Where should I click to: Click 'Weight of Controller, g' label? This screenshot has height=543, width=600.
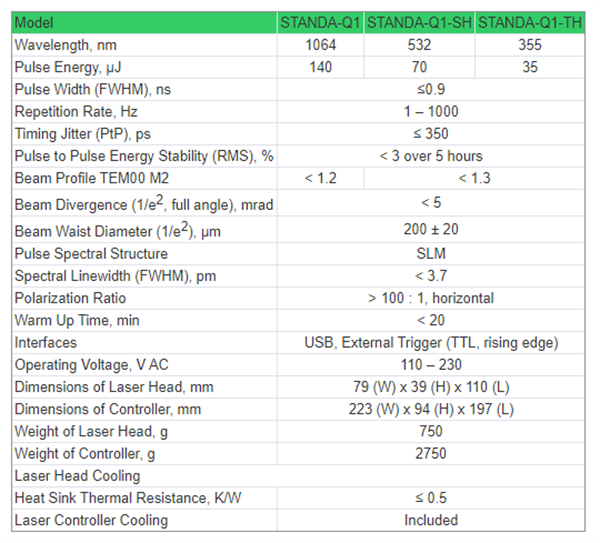click(85, 454)
